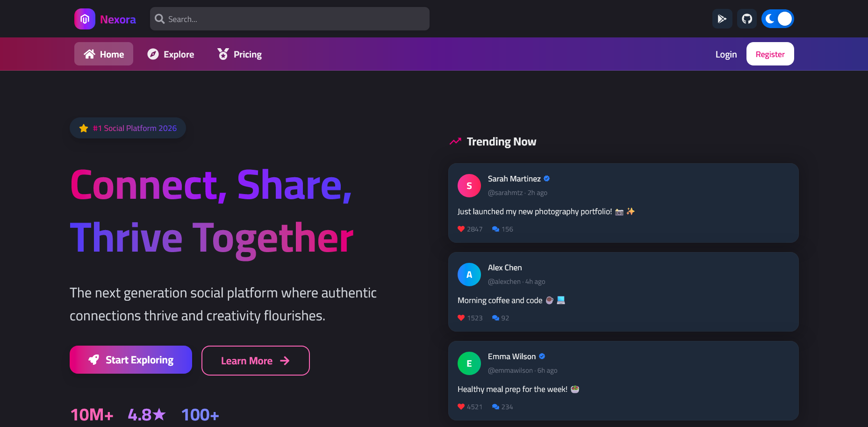Open comments on Alex Chen's post

tap(496, 318)
